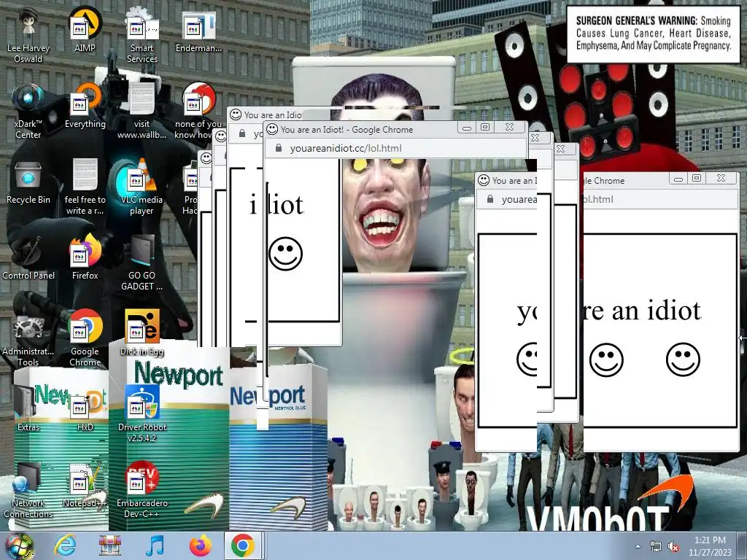Switch to Google Chrome taskbar button
The width and height of the screenshot is (747, 560).
[242, 545]
